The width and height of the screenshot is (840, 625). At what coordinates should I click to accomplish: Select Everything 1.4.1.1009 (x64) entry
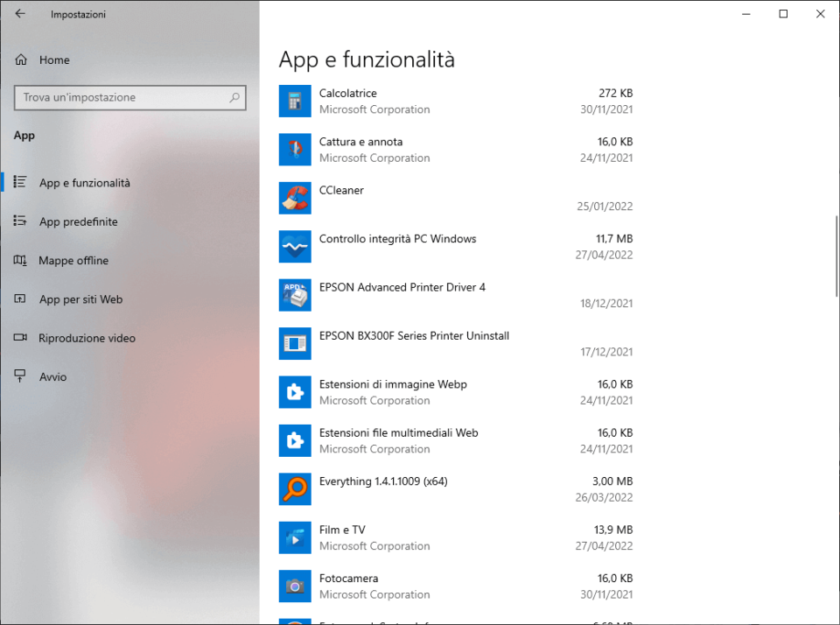click(x=455, y=488)
